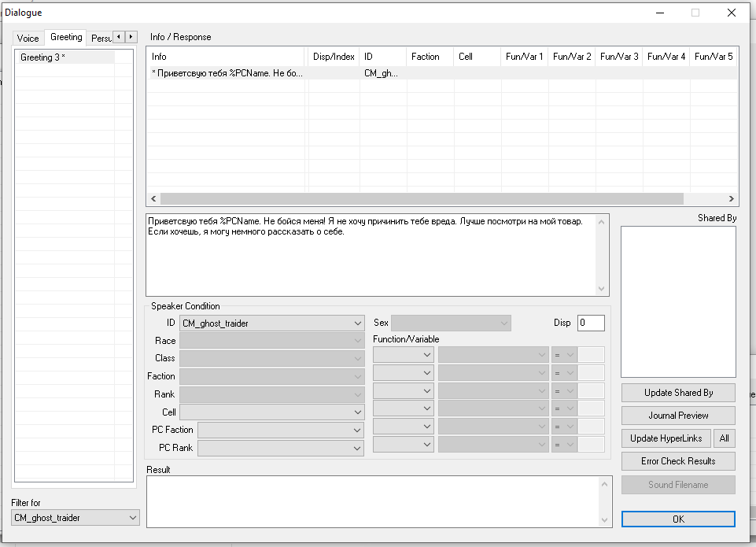Click the Info list horizontal scrollbar left arrow
This screenshot has height=547, width=756.
click(153, 199)
